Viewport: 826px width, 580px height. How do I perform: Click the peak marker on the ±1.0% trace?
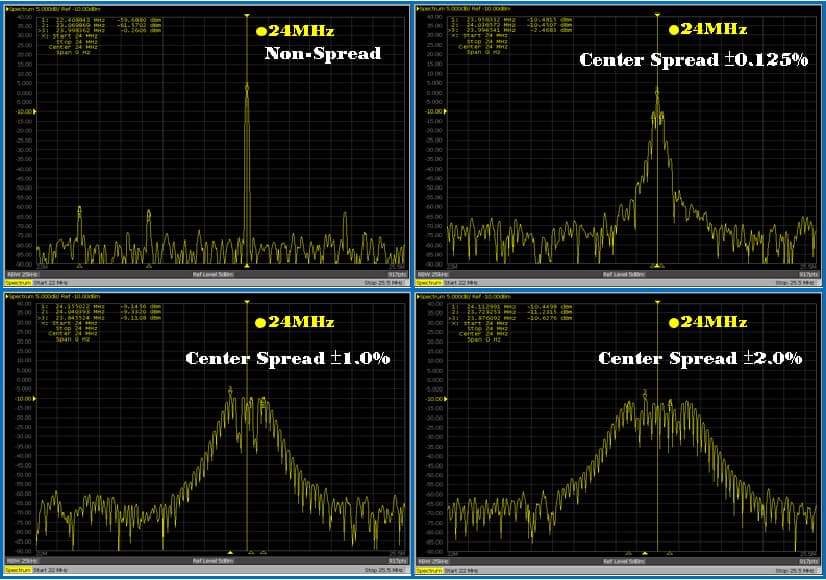tap(230, 390)
